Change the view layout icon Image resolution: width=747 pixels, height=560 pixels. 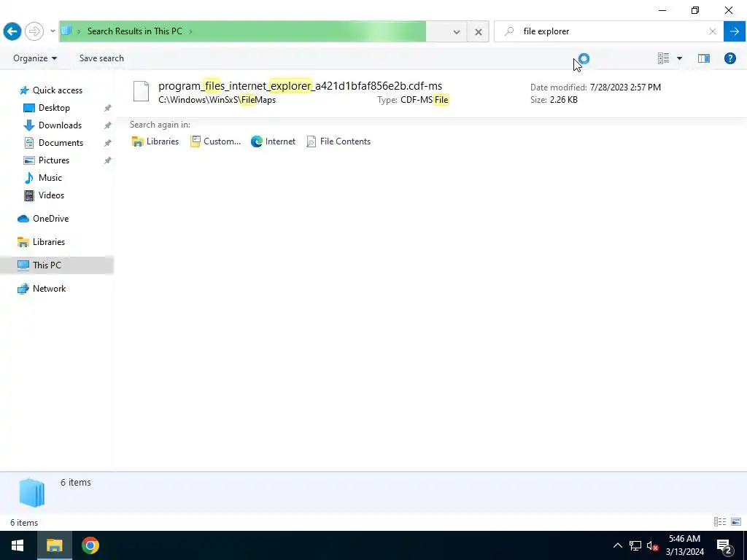pyautogui.click(x=663, y=58)
